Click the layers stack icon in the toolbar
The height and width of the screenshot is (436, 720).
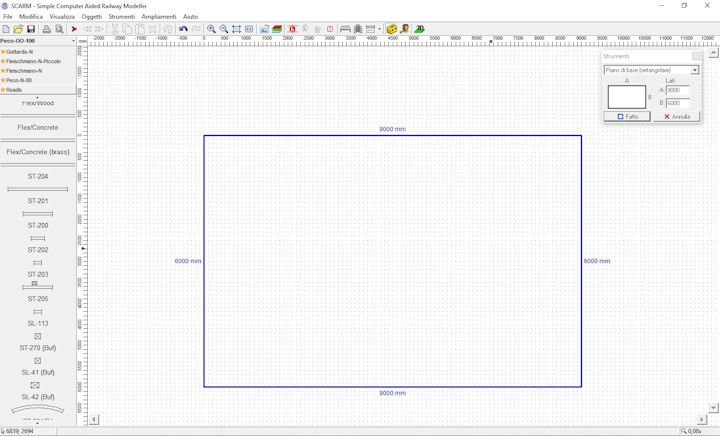coord(277,29)
